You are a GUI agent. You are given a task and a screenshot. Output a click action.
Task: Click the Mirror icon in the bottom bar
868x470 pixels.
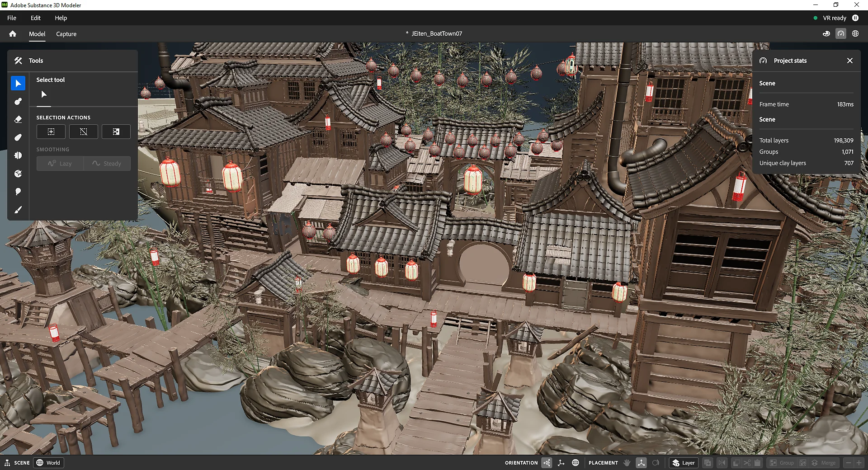[x=722, y=463]
